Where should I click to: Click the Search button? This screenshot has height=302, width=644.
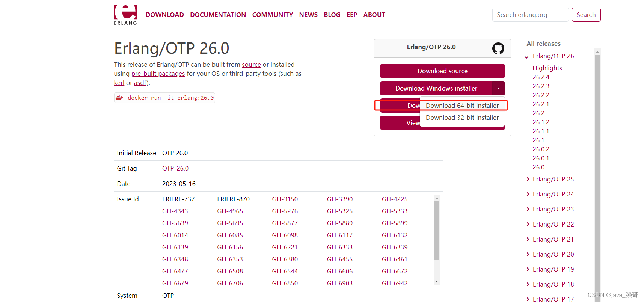(586, 15)
